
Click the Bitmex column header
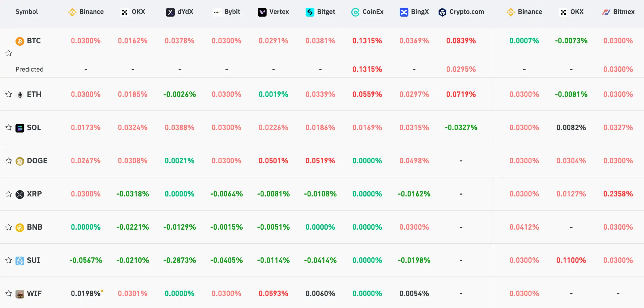(618, 12)
